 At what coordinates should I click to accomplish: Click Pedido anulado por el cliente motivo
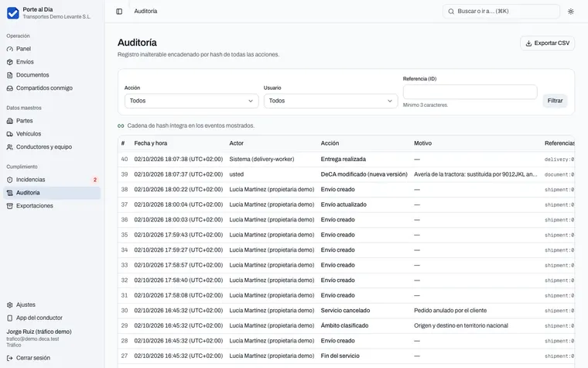(450, 311)
